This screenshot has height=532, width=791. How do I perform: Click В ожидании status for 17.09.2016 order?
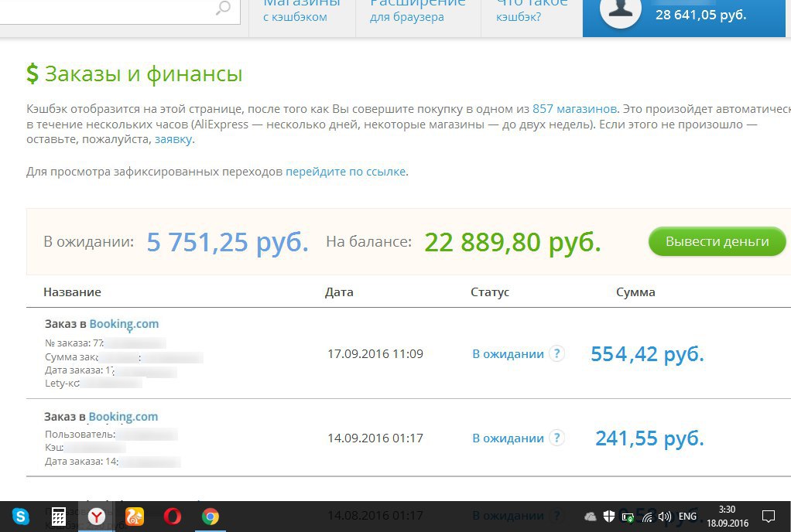coord(508,354)
